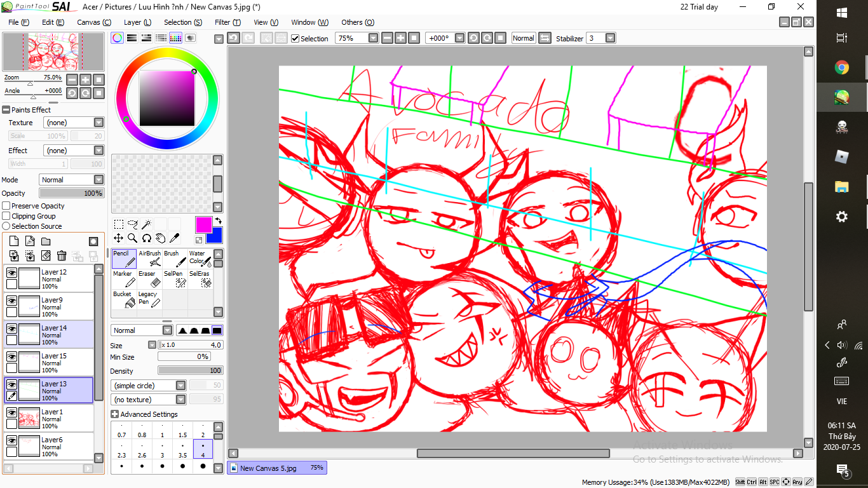Viewport: 868px width, 488px height.
Task: Choose the rectangular selection tool
Action: (x=119, y=224)
